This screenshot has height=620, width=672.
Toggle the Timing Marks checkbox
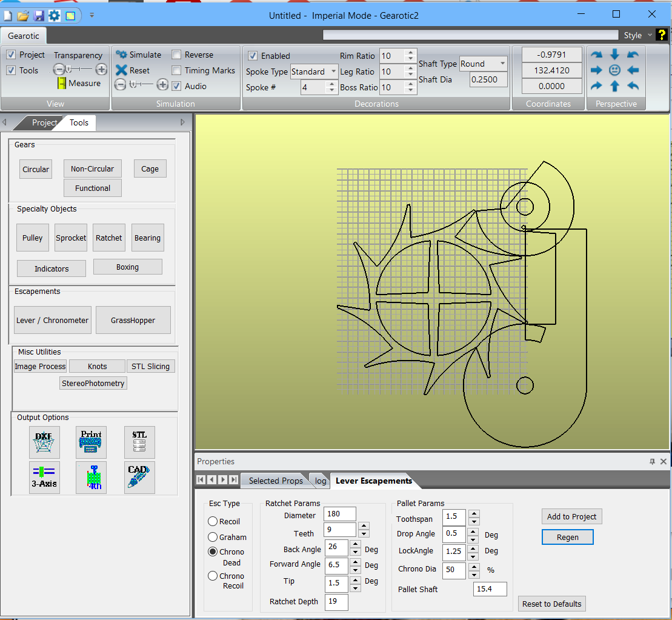coord(176,70)
